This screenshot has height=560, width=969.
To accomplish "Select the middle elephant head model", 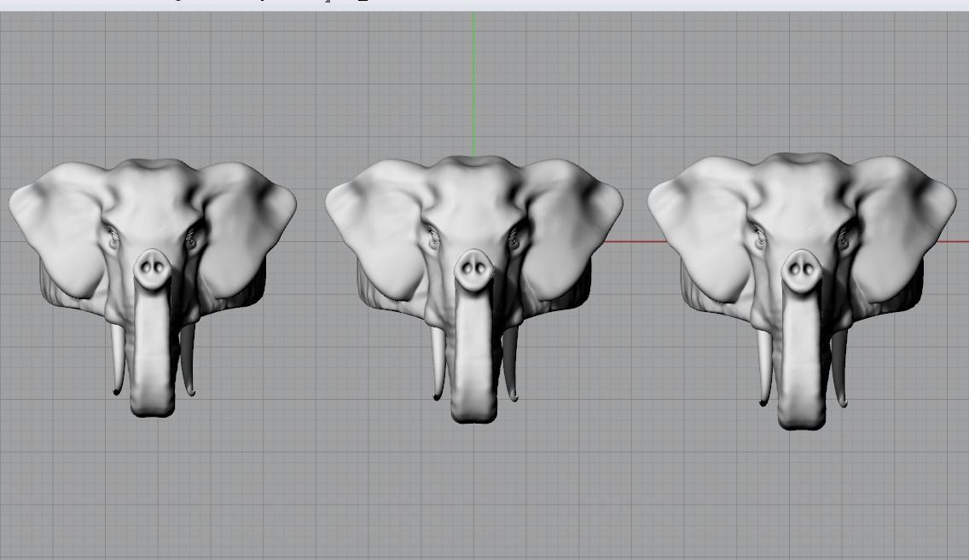I will pos(474,289).
